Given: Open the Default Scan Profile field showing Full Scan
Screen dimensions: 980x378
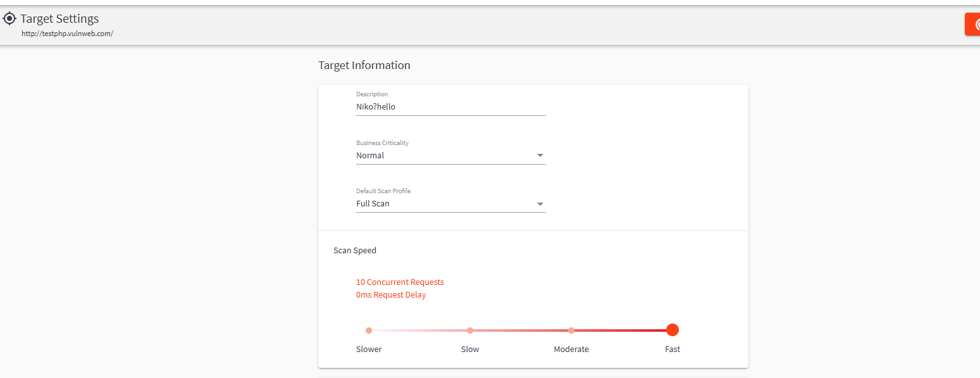Looking at the screenshot, I should (443, 204).
